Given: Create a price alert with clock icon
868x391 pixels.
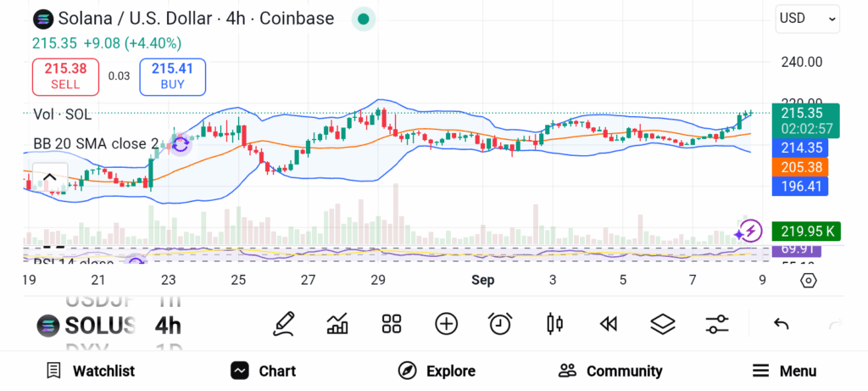Looking at the screenshot, I should [x=500, y=323].
